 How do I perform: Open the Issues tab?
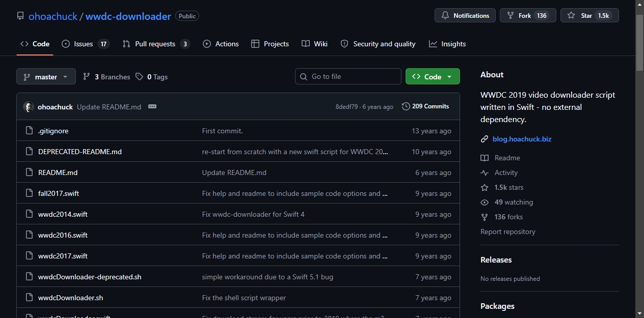tap(85, 44)
